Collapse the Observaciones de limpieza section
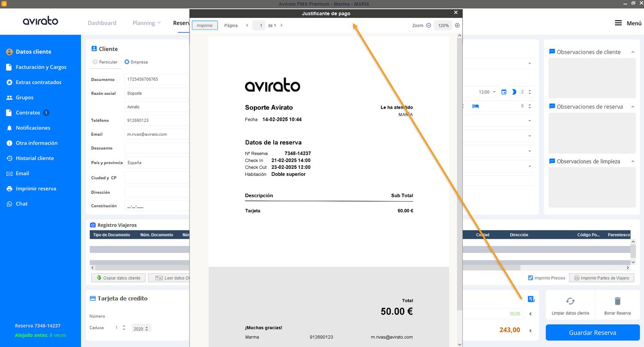The image size is (644, 347). click(x=633, y=161)
